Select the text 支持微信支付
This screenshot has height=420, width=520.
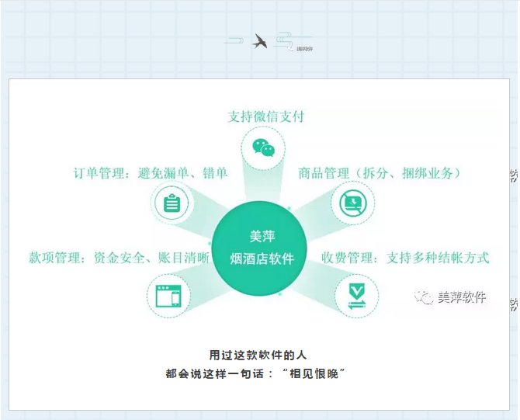click(x=266, y=116)
